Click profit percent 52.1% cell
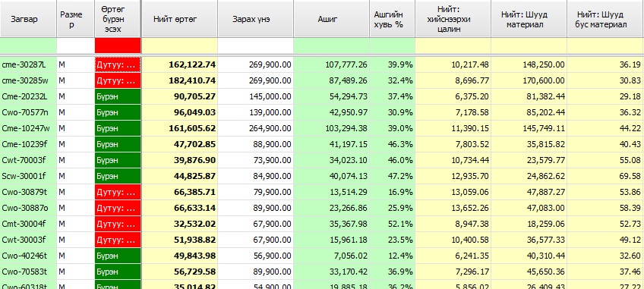Image resolution: width=644 pixels, height=289 pixels. point(392,224)
